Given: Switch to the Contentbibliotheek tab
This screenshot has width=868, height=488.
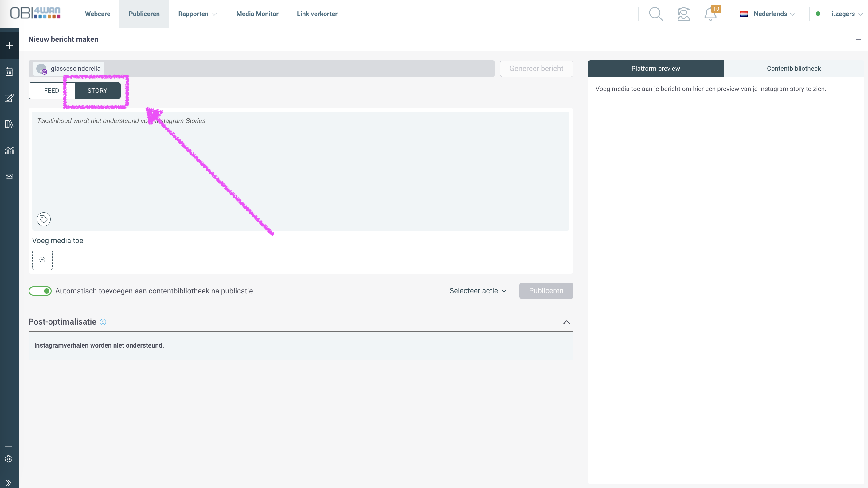Looking at the screenshot, I should 794,69.
